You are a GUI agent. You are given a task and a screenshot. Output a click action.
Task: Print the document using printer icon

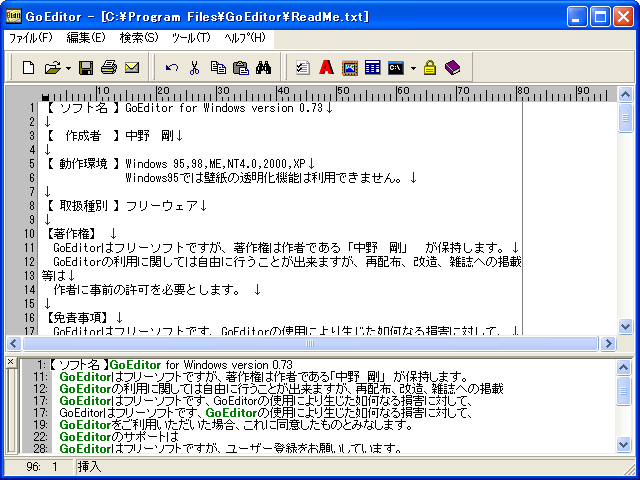[109, 67]
